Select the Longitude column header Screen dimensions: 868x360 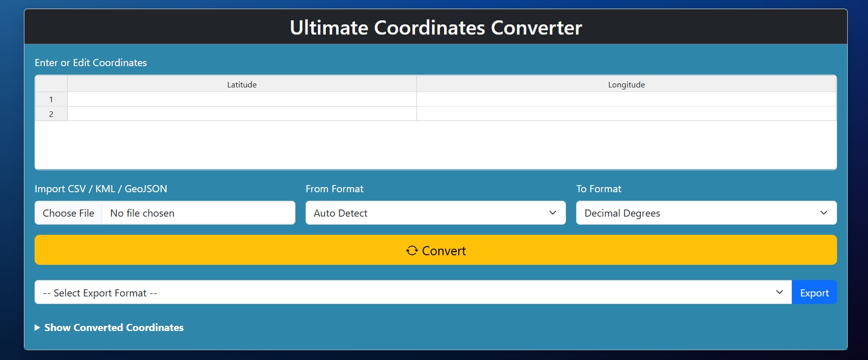point(626,84)
